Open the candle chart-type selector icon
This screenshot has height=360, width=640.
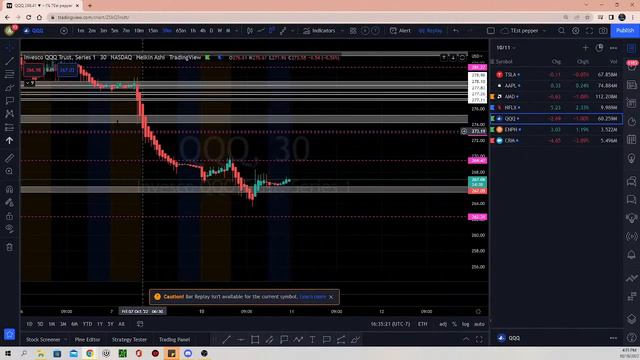[250, 31]
